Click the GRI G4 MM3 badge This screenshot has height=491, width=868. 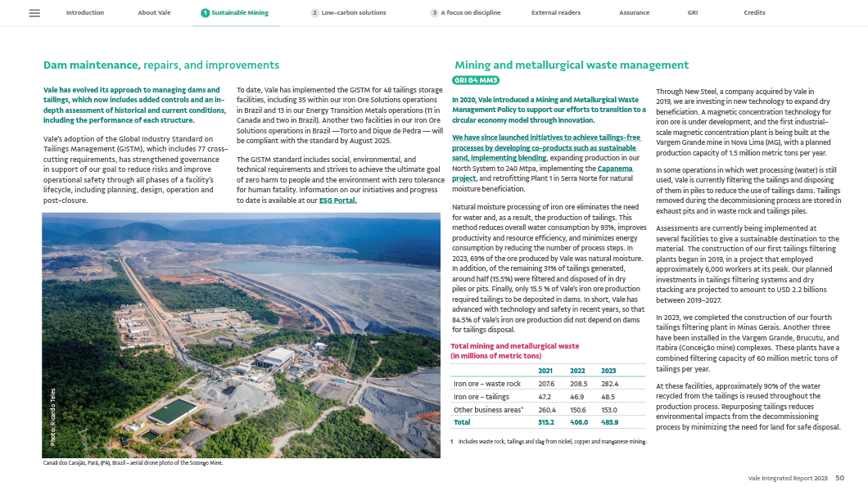pyautogui.click(x=476, y=80)
